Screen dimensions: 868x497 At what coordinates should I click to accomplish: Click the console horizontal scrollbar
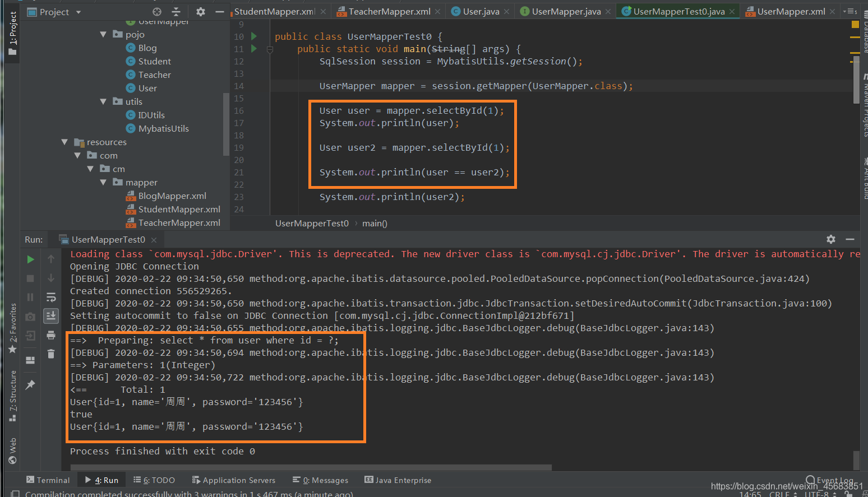(311, 467)
